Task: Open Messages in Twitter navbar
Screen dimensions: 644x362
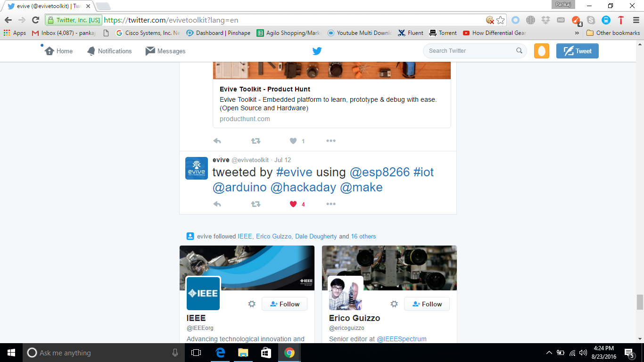Action: (165, 51)
